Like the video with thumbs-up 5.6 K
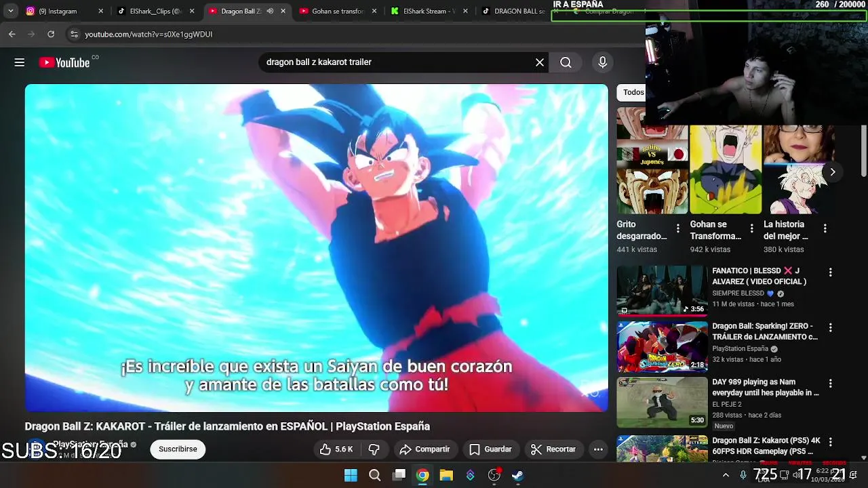 pos(337,449)
